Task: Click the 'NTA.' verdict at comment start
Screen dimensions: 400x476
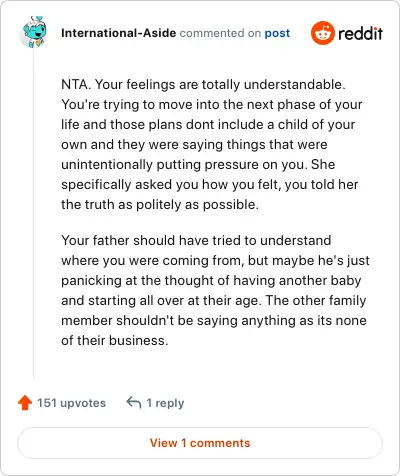Action: (x=76, y=84)
